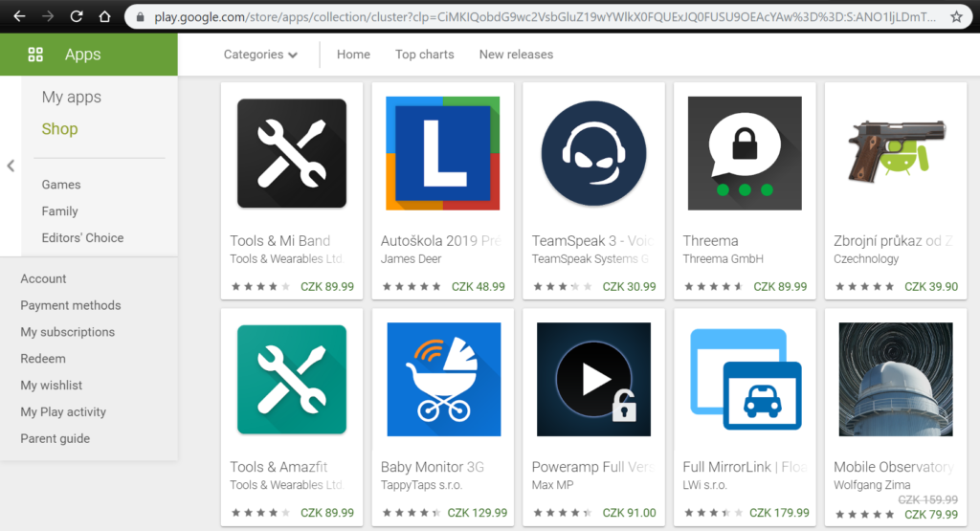The height and width of the screenshot is (531, 980).
Task: Click the browser address bar URL
Action: pyautogui.click(x=536, y=17)
